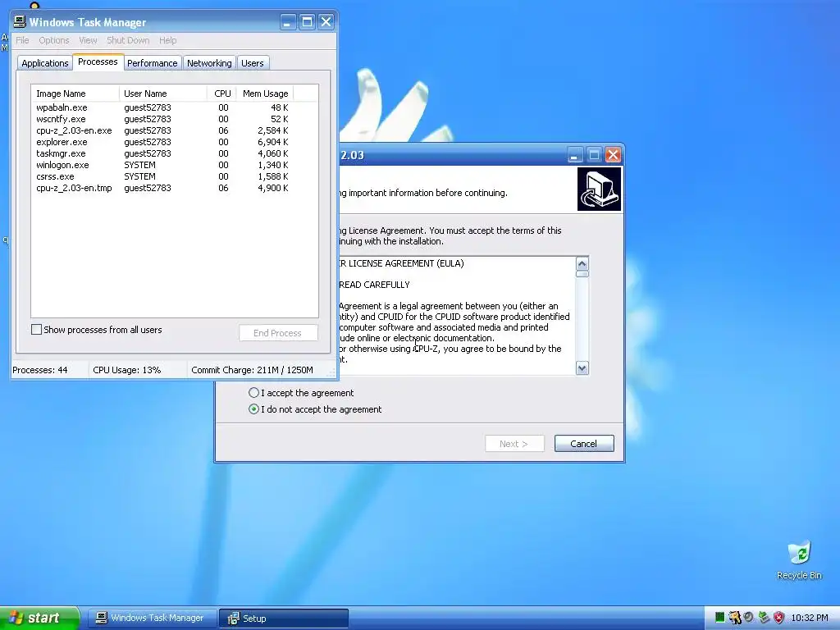The height and width of the screenshot is (630, 840).
Task: Click the 'CPU Usage: 13%' status entry
Action: click(x=127, y=370)
